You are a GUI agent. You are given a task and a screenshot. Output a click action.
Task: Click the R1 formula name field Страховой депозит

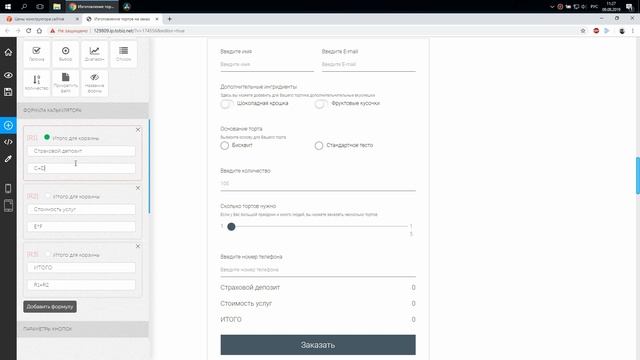pos(81,151)
